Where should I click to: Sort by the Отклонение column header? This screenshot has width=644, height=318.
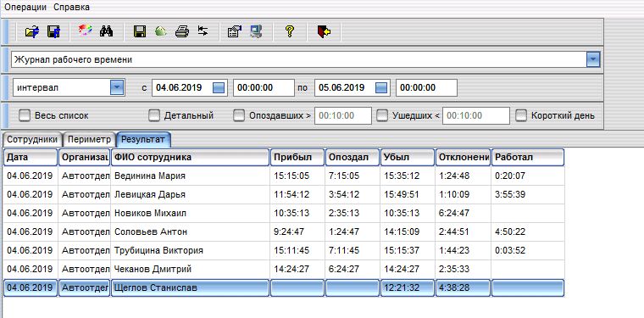point(463,158)
